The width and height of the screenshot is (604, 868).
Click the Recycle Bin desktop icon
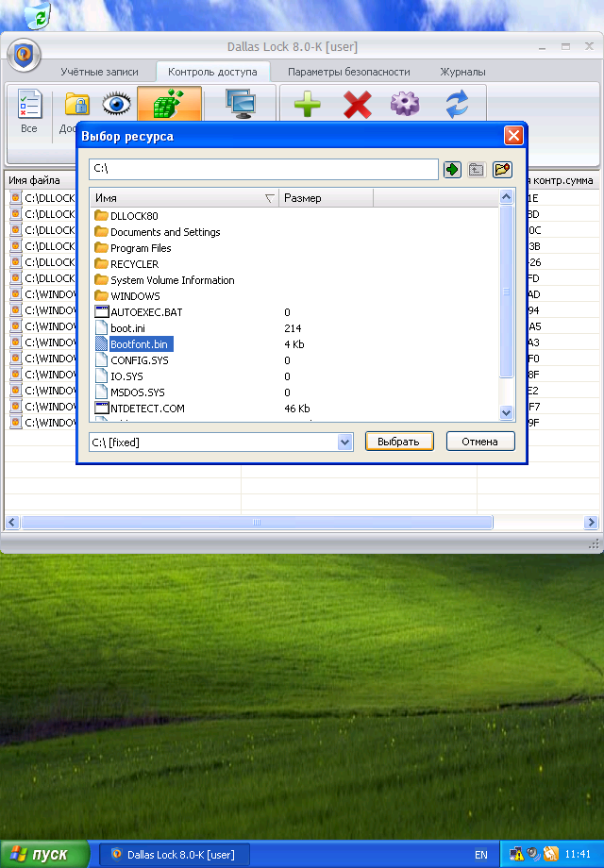coord(39,15)
